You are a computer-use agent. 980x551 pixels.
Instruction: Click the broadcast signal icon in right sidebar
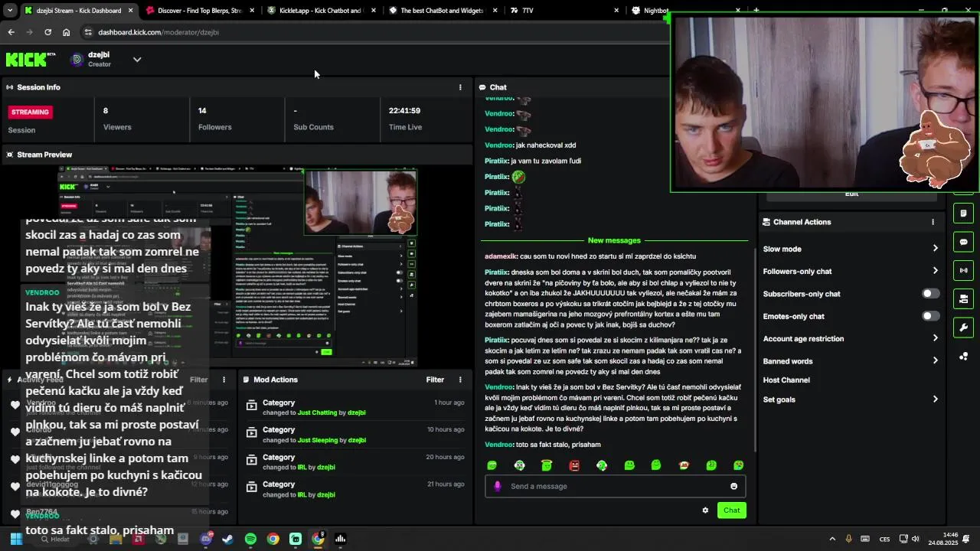coord(963,270)
